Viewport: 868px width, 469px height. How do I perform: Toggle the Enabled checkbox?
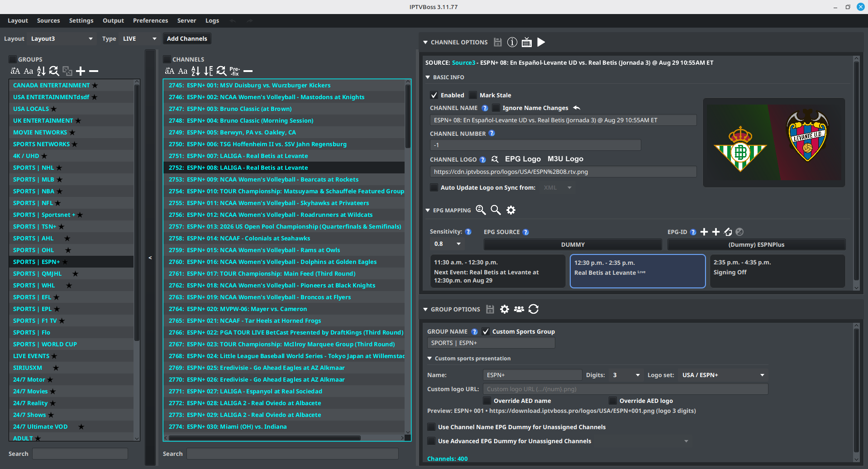(x=434, y=95)
